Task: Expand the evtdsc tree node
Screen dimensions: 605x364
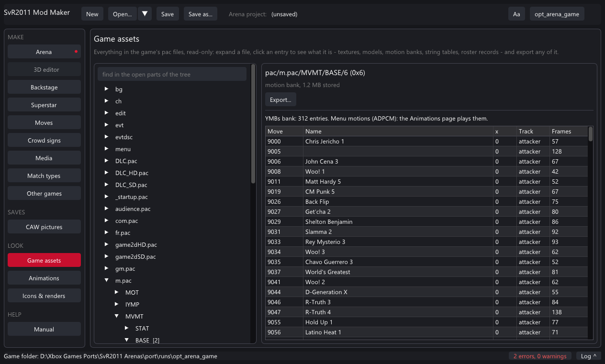Action: point(107,137)
